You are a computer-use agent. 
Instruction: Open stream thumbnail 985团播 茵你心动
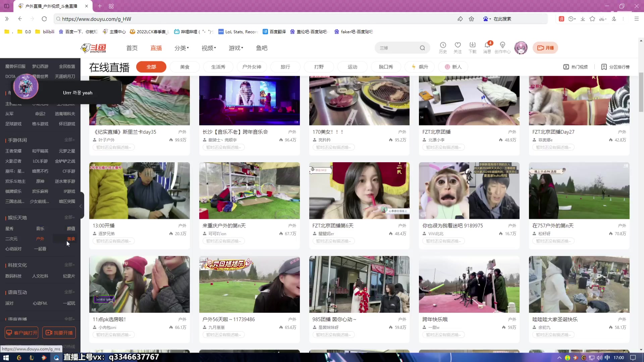point(359,284)
